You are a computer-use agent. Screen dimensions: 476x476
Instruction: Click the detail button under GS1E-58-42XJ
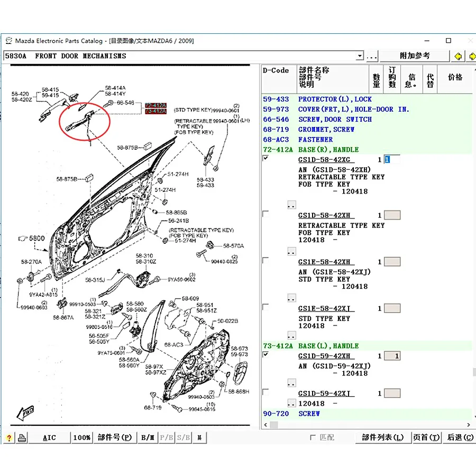(291, 335)
